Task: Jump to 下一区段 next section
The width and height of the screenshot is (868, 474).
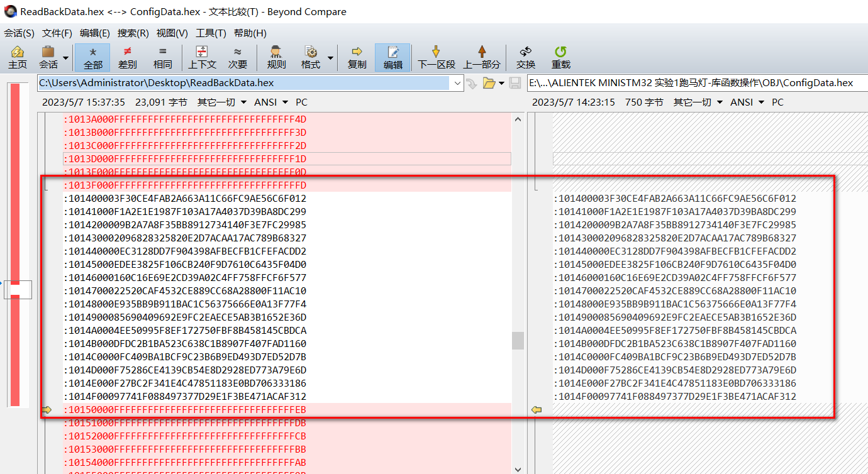Action: (x=436, y=57)
